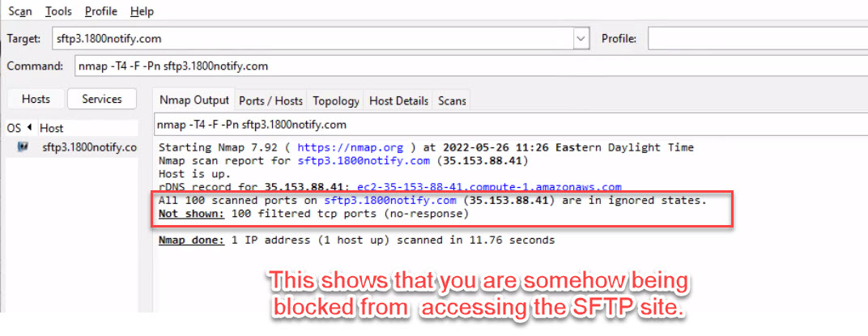Switch to the Topology tab
Viewport: 868px width, 336px height.
pos(336,100)
